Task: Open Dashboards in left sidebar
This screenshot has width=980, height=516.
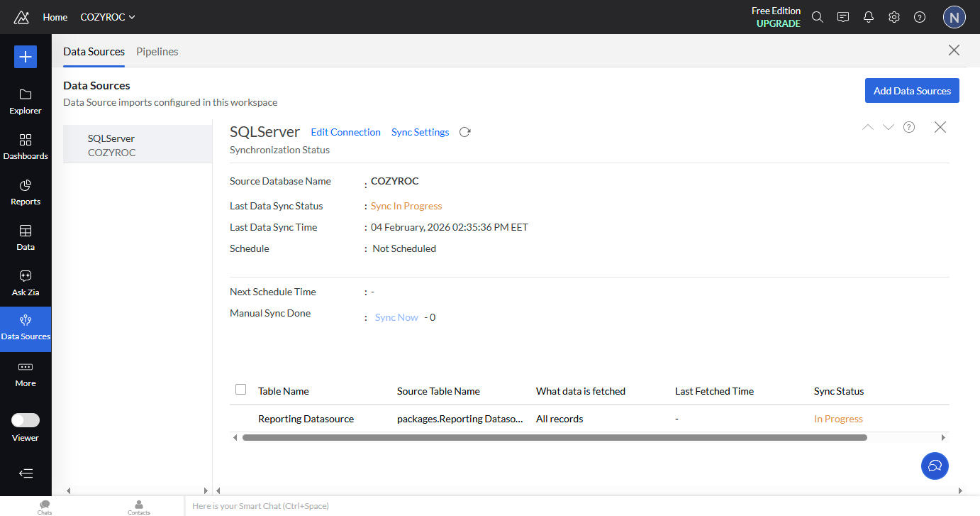Action: [26, 147]
